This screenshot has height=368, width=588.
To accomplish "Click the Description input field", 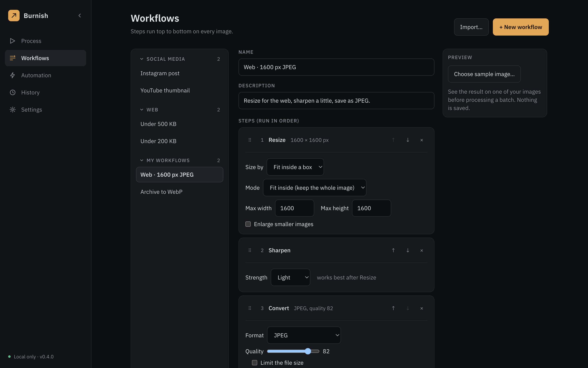I will pos(336,101).
